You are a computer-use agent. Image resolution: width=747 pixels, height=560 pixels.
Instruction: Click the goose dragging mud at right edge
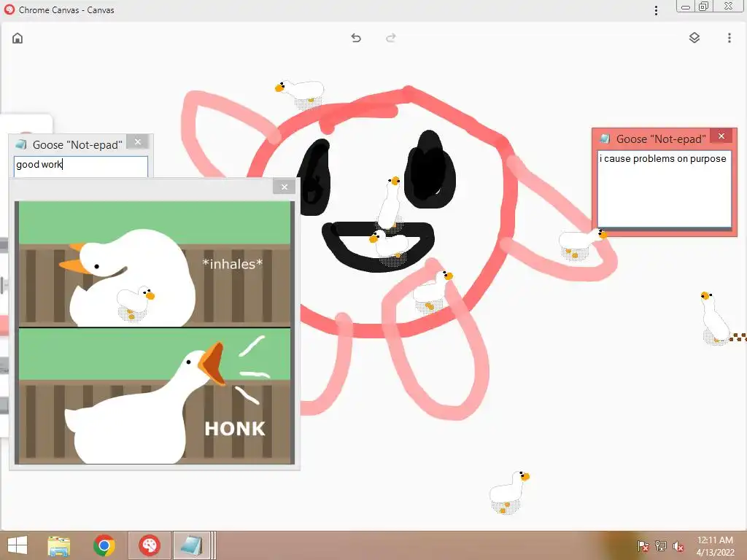[x=715, y=316]
